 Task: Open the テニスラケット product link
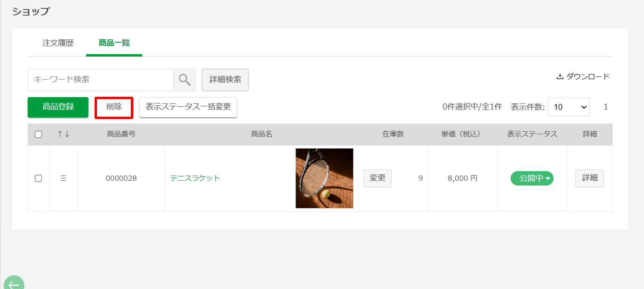[x=195, y=178]
